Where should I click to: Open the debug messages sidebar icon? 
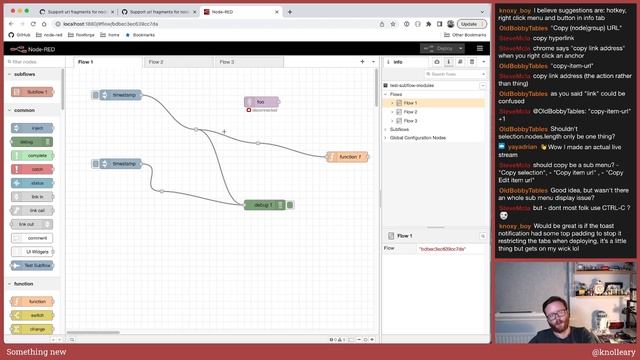click(437, 62)
